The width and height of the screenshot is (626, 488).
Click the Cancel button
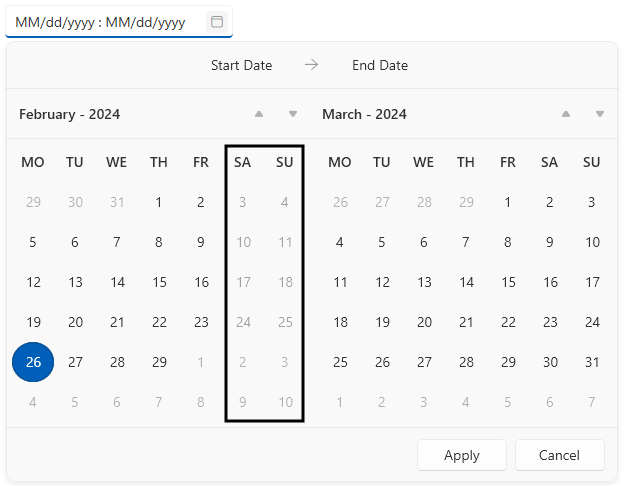(559, 455)
